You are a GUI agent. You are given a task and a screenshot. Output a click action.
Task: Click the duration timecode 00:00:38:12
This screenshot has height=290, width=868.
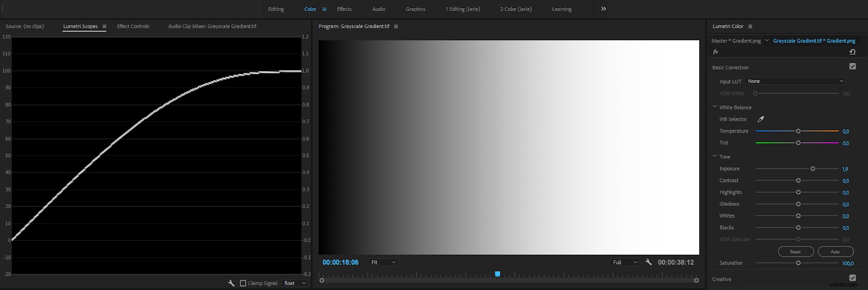(676, 262)
